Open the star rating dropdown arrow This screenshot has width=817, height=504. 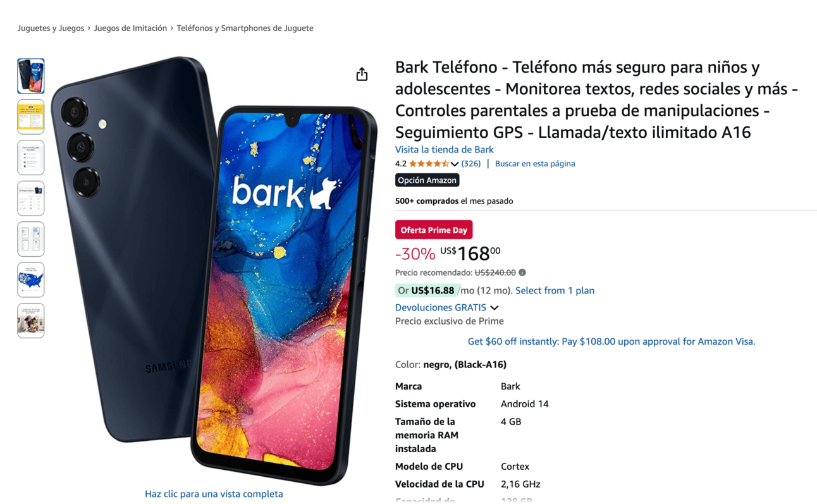click(x=455, y=164)
